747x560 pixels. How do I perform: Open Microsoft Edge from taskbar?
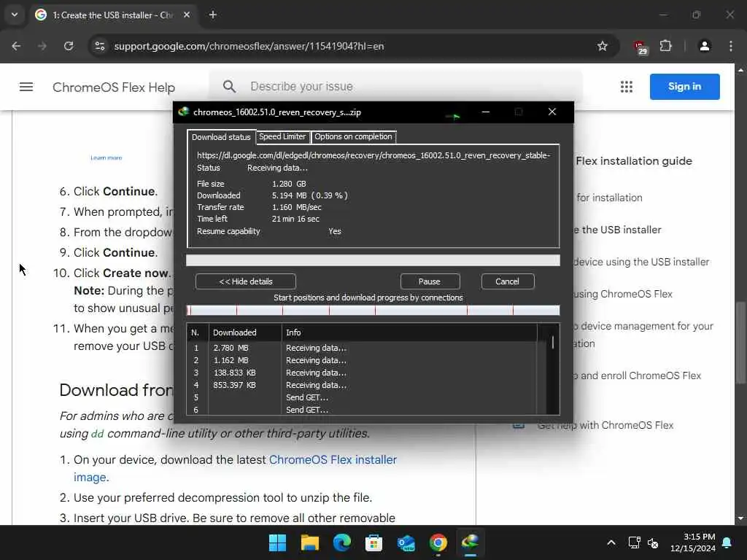pyautogui.click(x=341, y=542)
